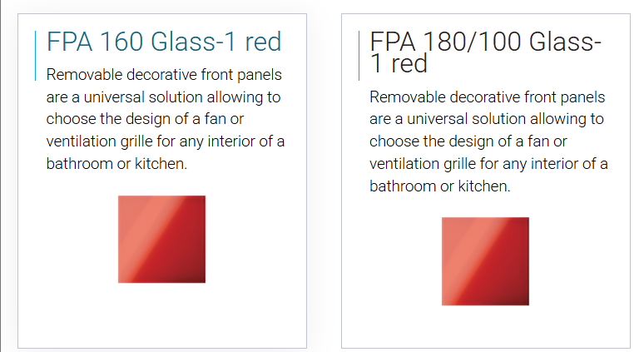Click the description paragraph under FPA 180/100 title
Viewport: 644px width, 352px height.
tap(488, 141)
